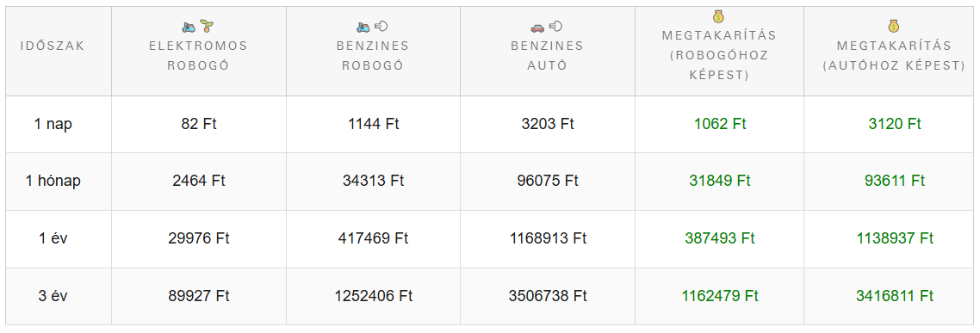Click money bag icon above Robogóhoz Képest

click(x=719, y=17)
